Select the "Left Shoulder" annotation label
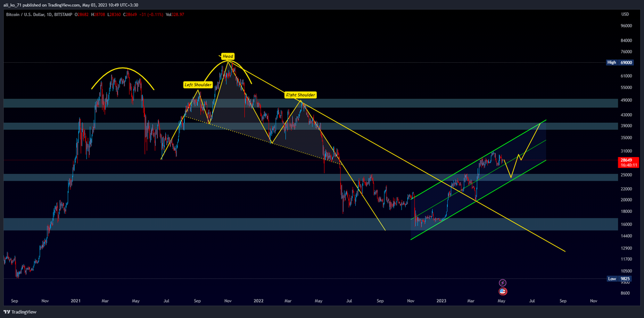This screenshot has height=318, width=644. coord(198,85)
